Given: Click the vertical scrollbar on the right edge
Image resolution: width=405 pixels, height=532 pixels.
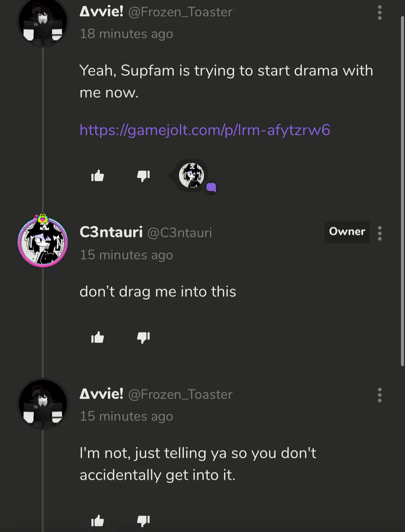Looking at the screenshot, I should pyautogui.click(x=402, y=189).
